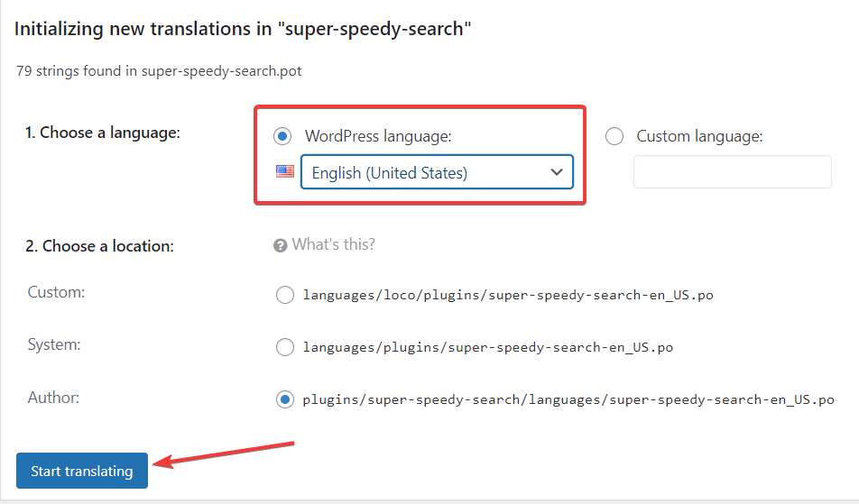This screenshot has width=859, height=504.
Task: Click the Author location label
Action: [x=54, y=398]
